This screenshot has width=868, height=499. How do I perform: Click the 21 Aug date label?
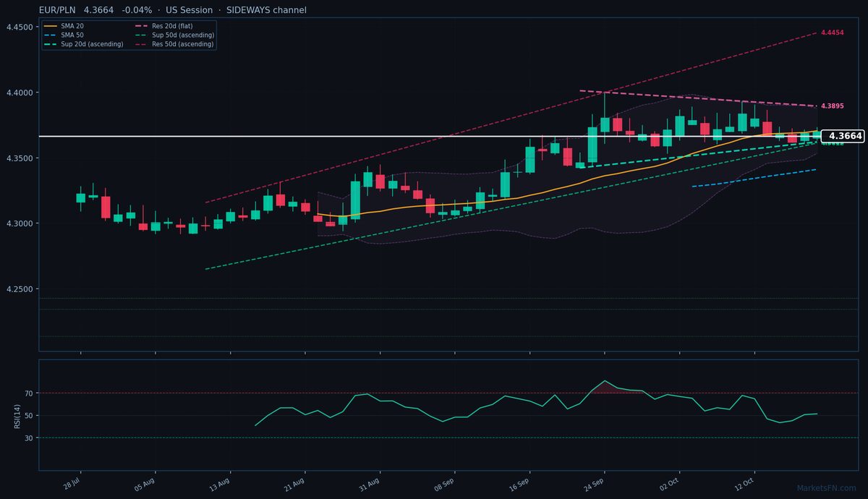point(295,484)
